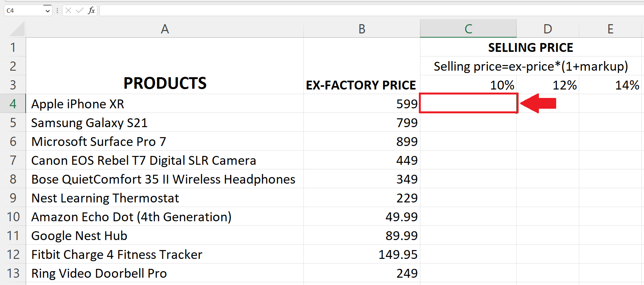This screenshot has height=285, width=644.
Task: Select column A header
Action: tap(165, 29)
